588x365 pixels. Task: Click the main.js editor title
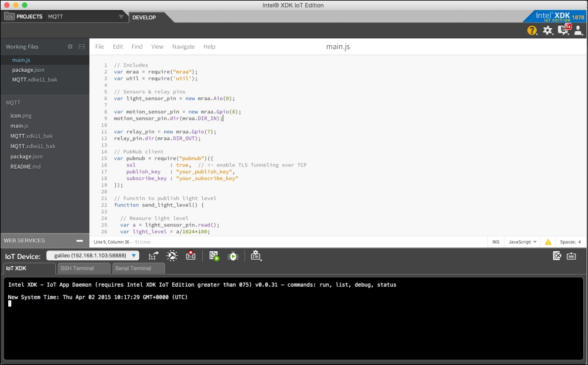(x=338, y=47)
